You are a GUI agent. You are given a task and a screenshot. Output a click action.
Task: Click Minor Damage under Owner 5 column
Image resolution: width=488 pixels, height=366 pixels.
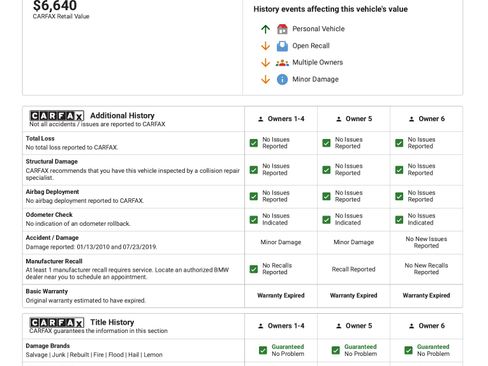point(353,242)
